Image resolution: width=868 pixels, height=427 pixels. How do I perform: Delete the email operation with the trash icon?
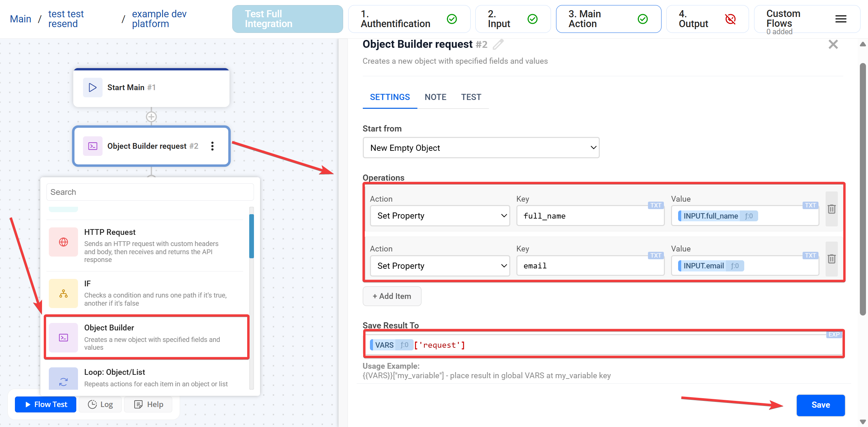[x=831, y=259]
